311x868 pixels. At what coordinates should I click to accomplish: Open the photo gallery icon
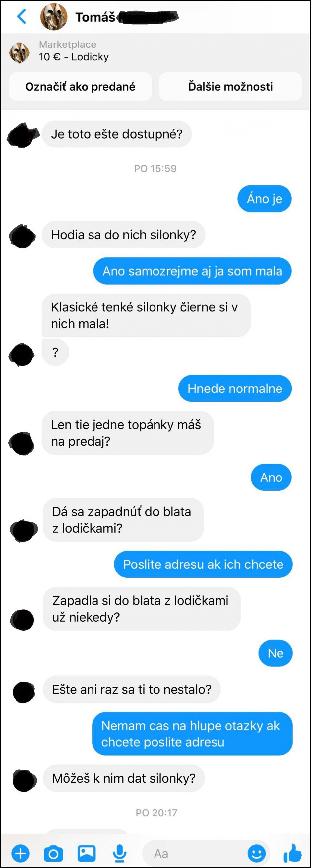(x=87, y=853)
